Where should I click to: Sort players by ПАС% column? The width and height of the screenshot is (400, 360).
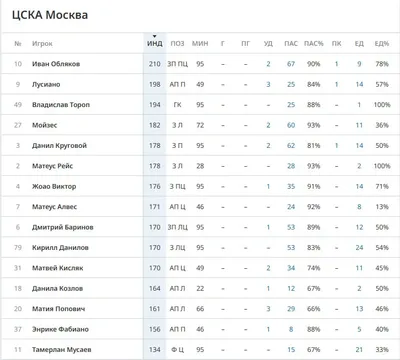point(314,44)
